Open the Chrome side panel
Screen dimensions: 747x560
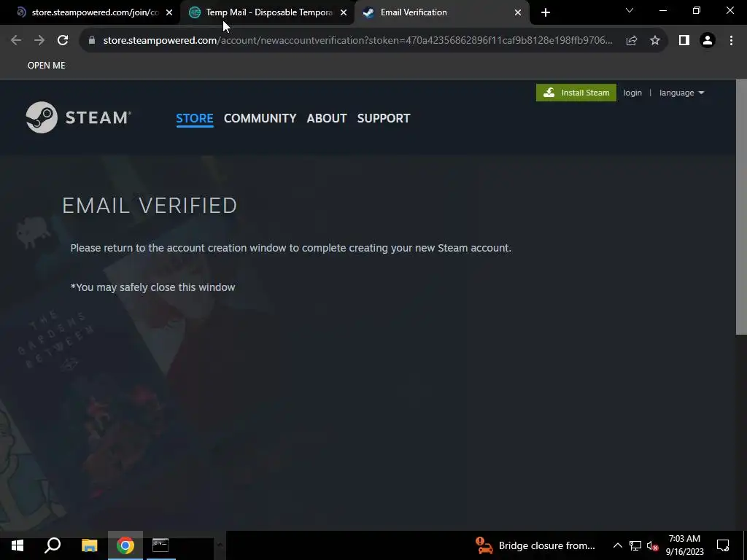[684, 41]
